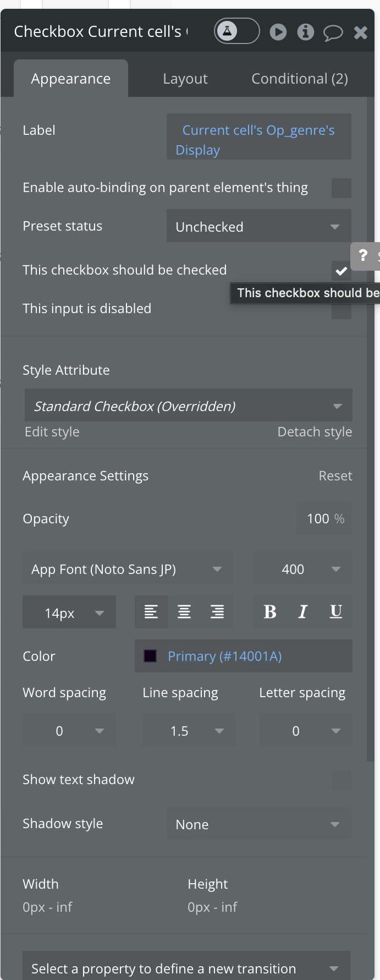Toggle bold formatting
The width and height of the screenshot is (380, 980).
tap(270, 612)
